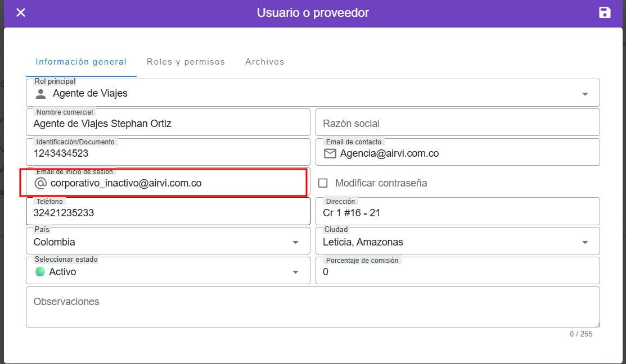Click the green Activo status indicator
Screen dimensions: 626x364
(x=40, y=272)
